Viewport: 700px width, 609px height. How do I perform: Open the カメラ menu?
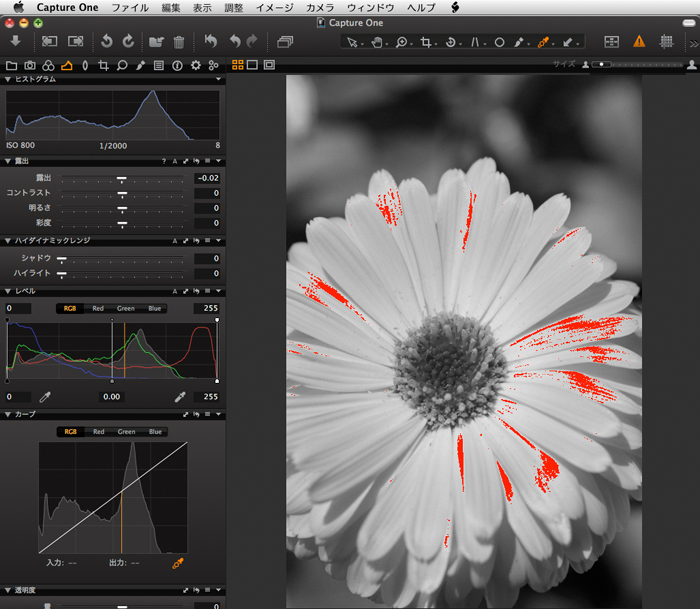click(320, 8)
